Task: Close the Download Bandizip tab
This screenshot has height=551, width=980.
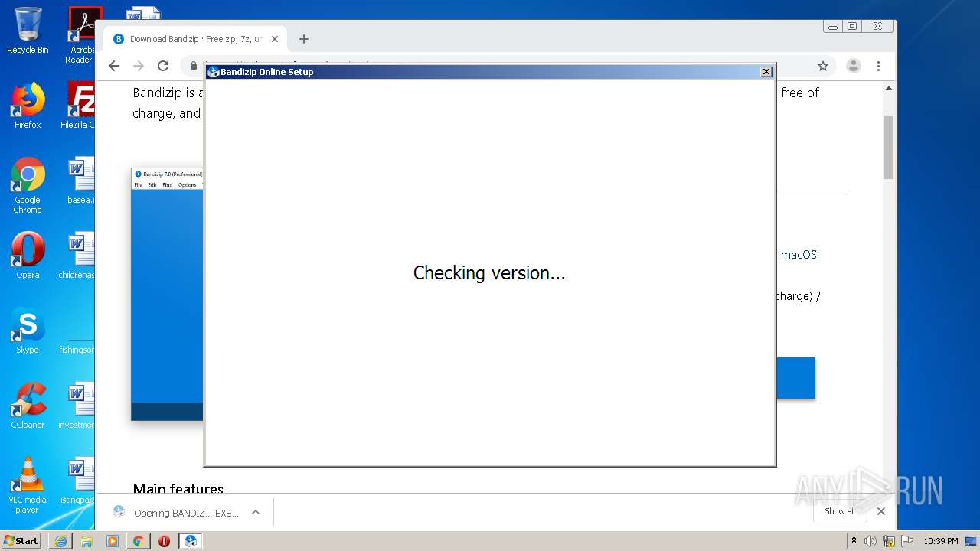Action: point(275,39)
